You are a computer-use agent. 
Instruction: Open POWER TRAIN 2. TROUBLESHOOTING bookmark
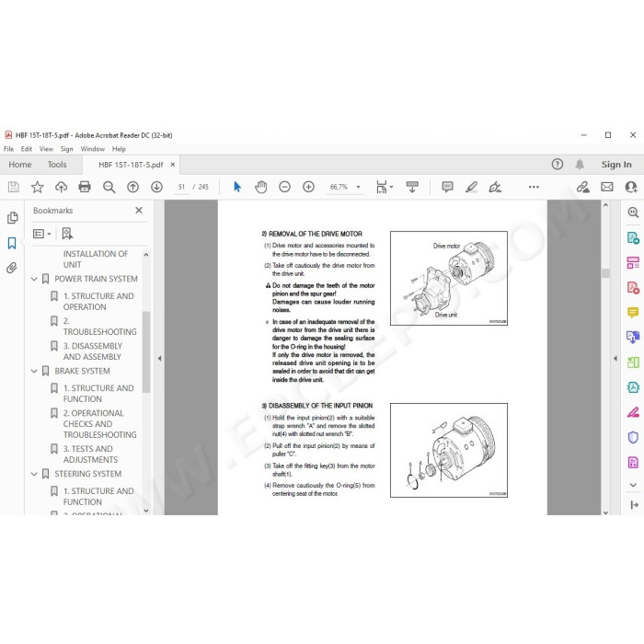point(99,327)
